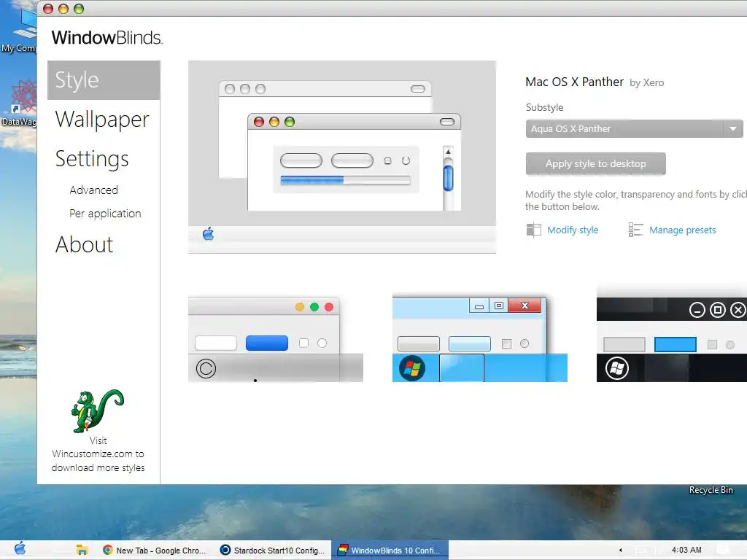747x560 pixels.
Task: Select the Aqua OS X Panther substyle box
Action: (634, 128)
